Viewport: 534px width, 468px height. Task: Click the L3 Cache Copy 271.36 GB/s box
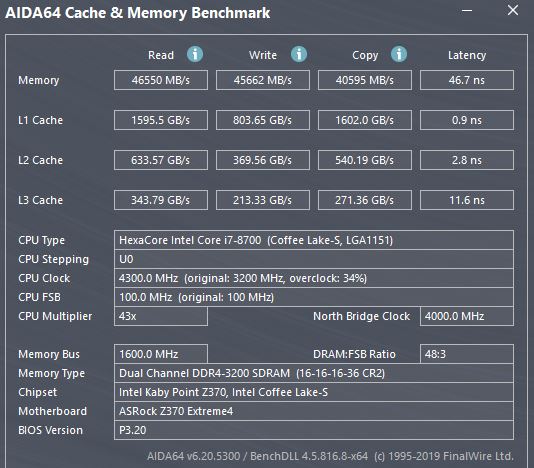point(365,200)
